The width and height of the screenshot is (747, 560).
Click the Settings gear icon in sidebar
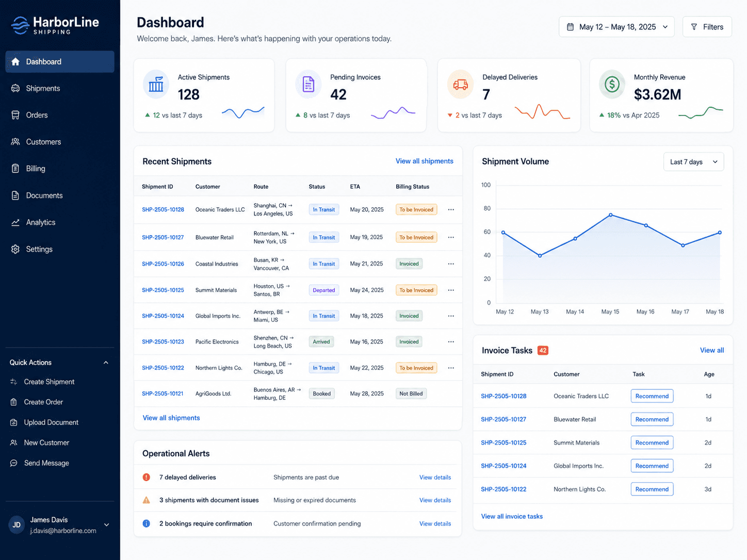tap(15, 249)
